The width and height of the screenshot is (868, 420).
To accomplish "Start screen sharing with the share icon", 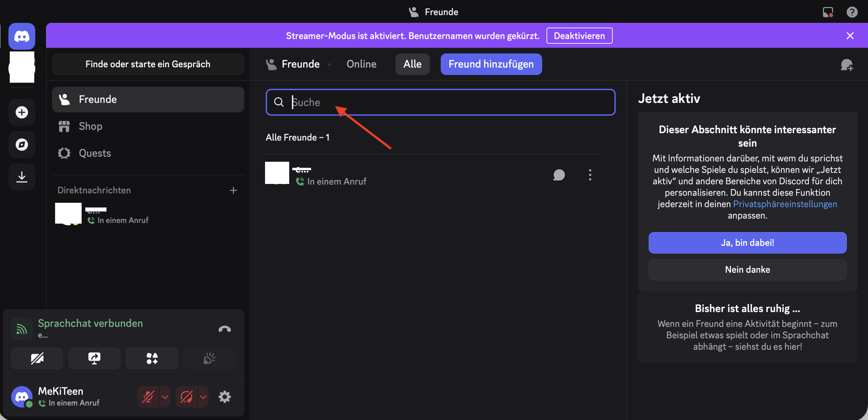I will (94, 358).
